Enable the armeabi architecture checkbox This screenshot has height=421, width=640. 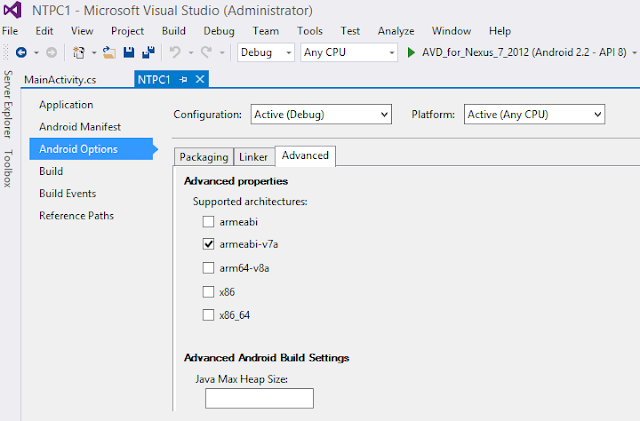coord(208,222)
